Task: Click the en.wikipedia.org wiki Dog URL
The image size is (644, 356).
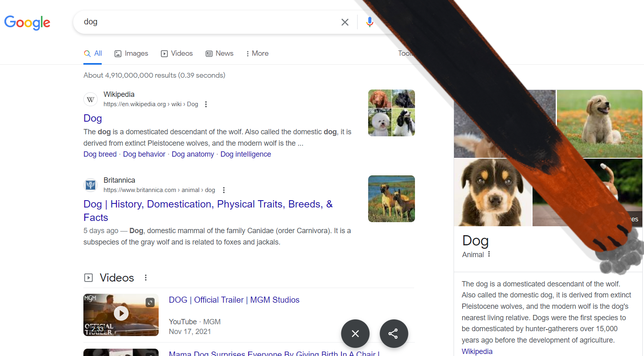Action: (151, 104)
